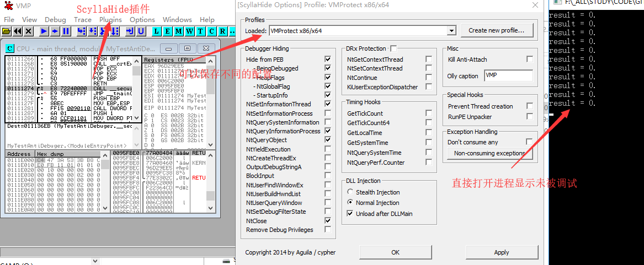Open the Plugins menu

[x=110, y=20]
